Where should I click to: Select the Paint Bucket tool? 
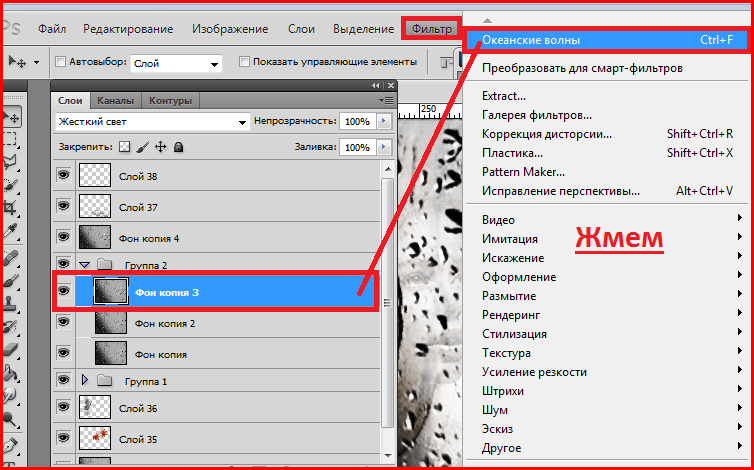pyautogui.click(x=10, y=374)
